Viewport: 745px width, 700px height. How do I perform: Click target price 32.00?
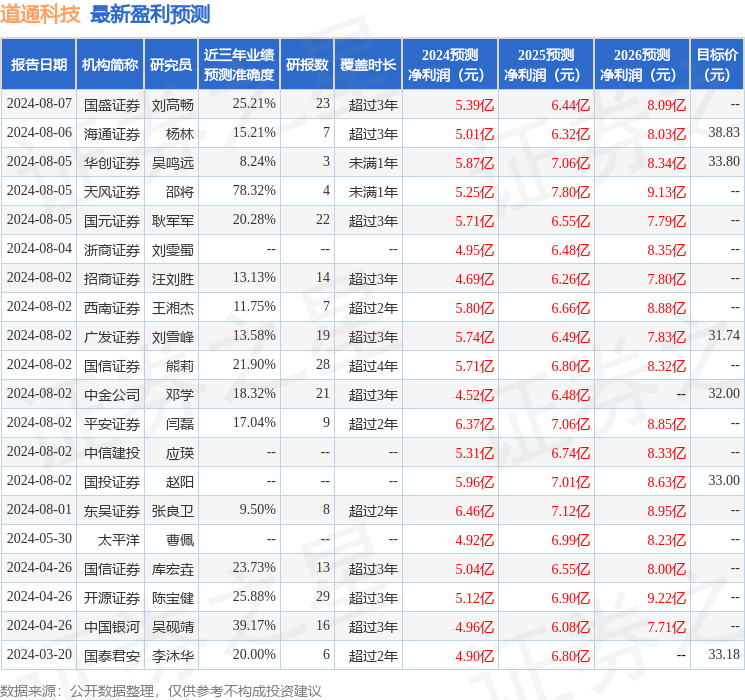tap(724, 393)
